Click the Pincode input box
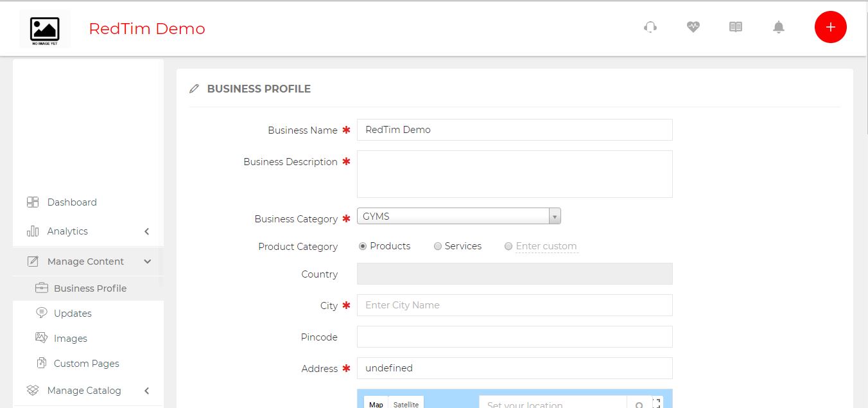Screen dimensions: 868x408 coord(515,337)
